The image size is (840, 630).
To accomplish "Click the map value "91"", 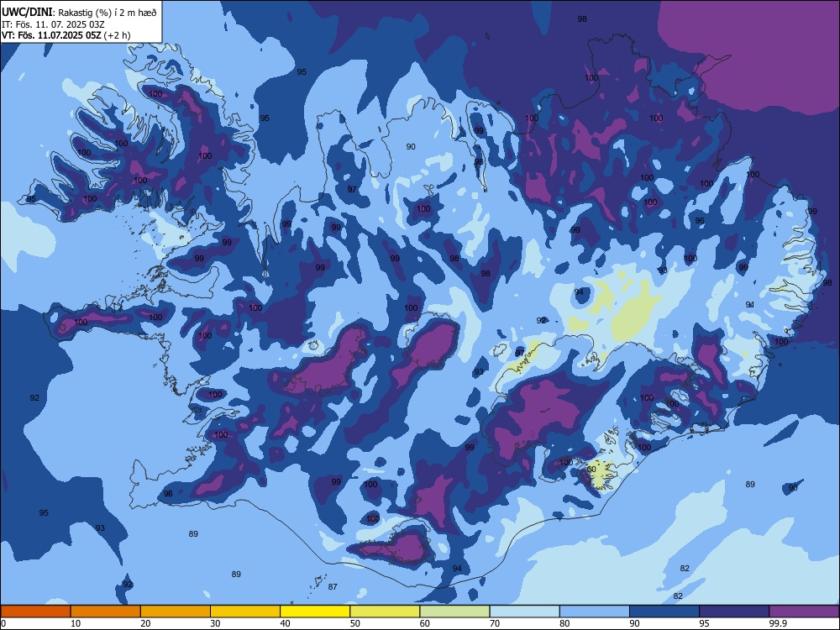I will point(750,305).
